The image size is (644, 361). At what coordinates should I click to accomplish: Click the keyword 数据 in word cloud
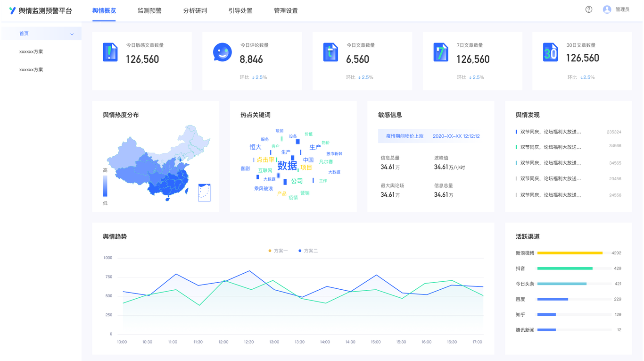[x=287, y=165]
